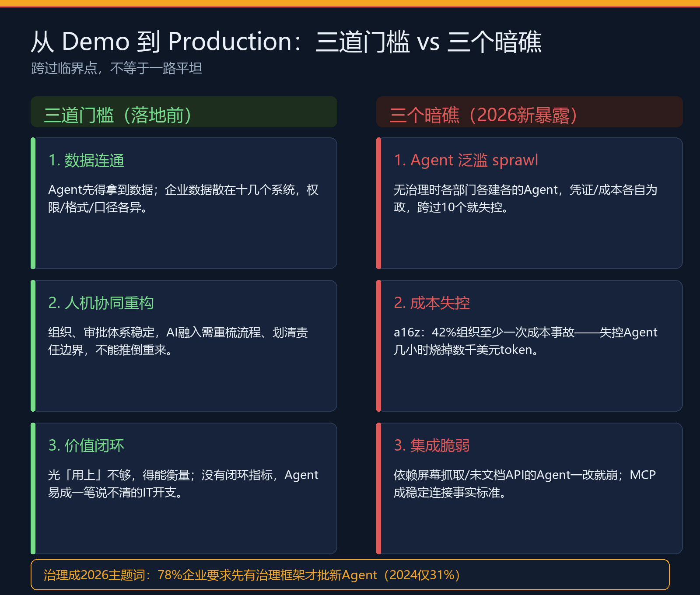Click the heading 2. 人机协同重构
The image size is (700, 595).
click(x=101, y=303)
